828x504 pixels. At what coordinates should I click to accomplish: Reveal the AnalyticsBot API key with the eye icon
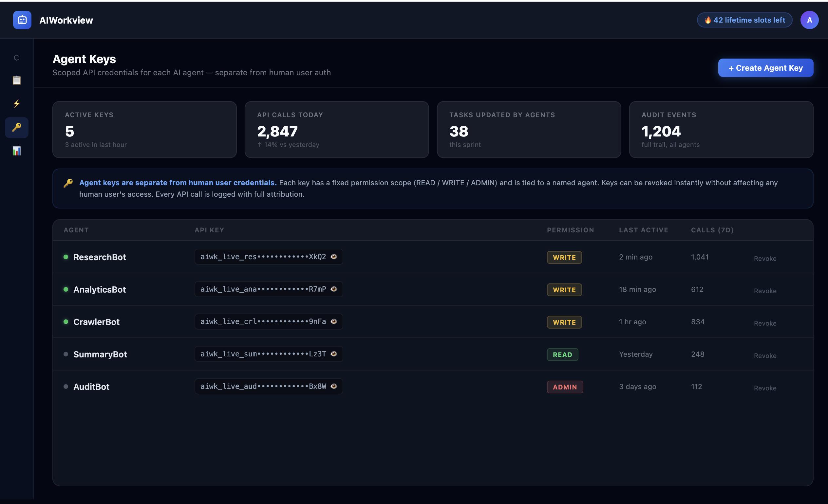[334, 289]
